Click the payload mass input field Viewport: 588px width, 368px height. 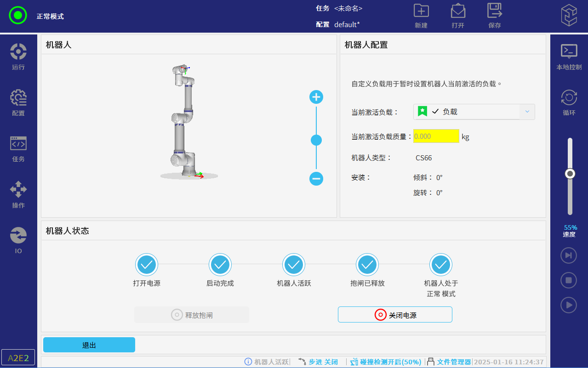point(436,136)
